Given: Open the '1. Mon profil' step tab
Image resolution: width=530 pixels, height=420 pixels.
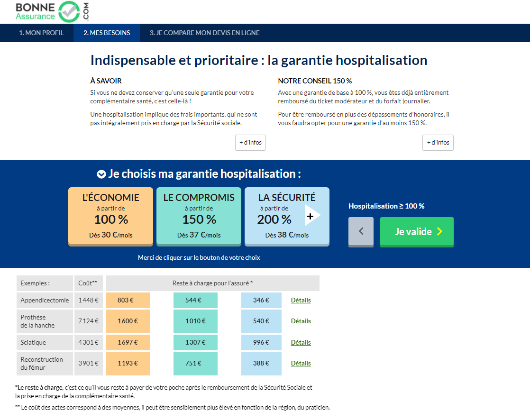Looking at the screenshot, I should tap(41, 33).
